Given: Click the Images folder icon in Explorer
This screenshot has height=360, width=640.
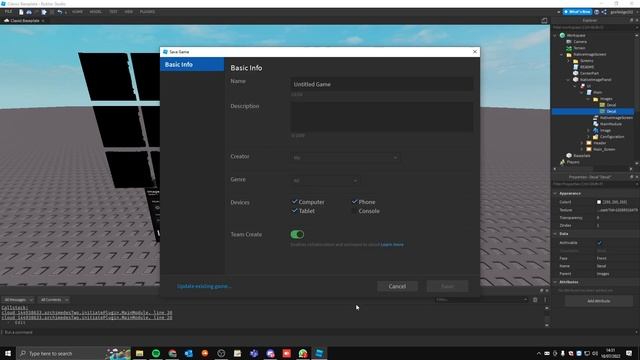Looking at the screenshot, I should (596, 99).
